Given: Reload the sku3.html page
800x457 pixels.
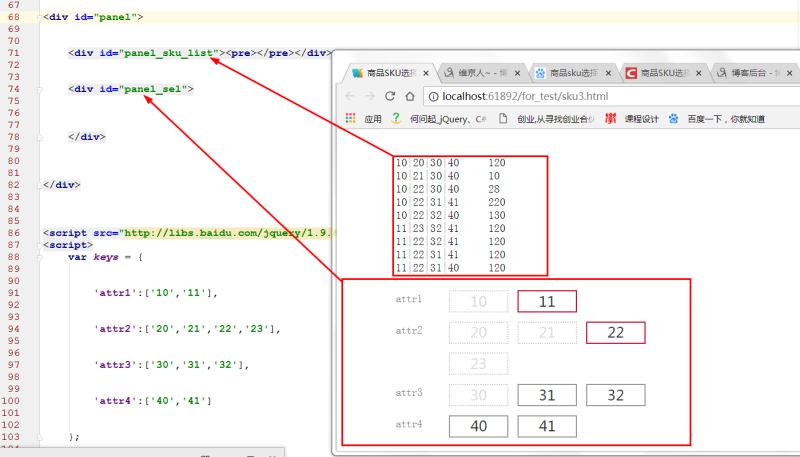Looking at the screenshot, I should tap(390, 96).
